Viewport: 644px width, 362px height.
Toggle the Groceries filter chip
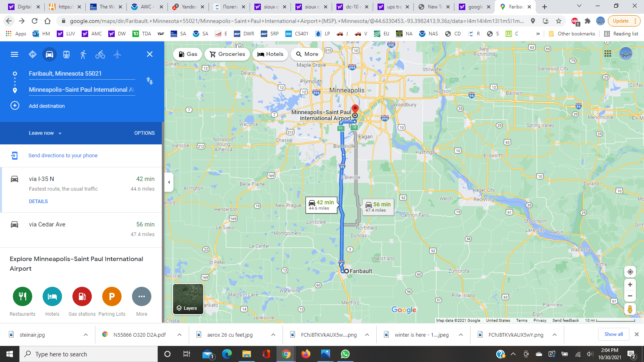(227, 54)
